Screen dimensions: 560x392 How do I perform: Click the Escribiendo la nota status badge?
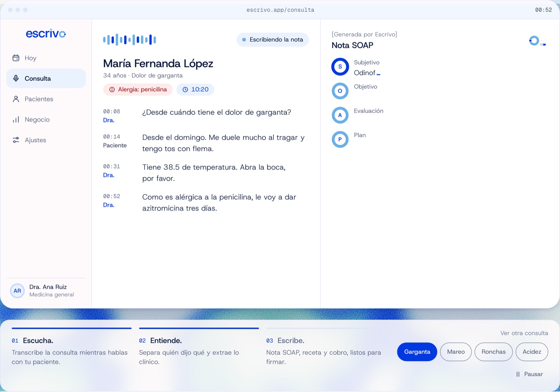point(273,40)
